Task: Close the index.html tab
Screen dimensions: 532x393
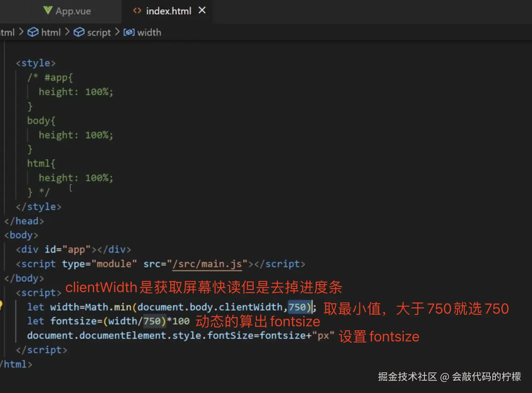Action: click(x=202, y=10)
